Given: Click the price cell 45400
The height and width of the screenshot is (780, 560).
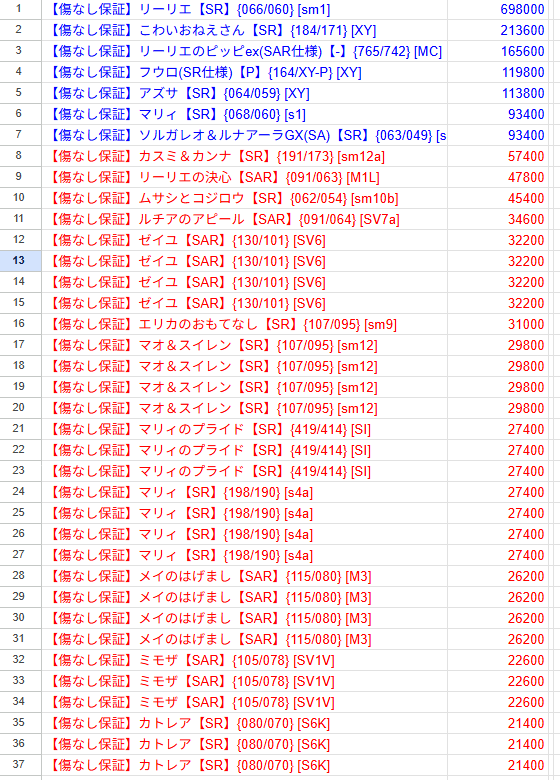Looking at the screenshot, I should [497, 198].
